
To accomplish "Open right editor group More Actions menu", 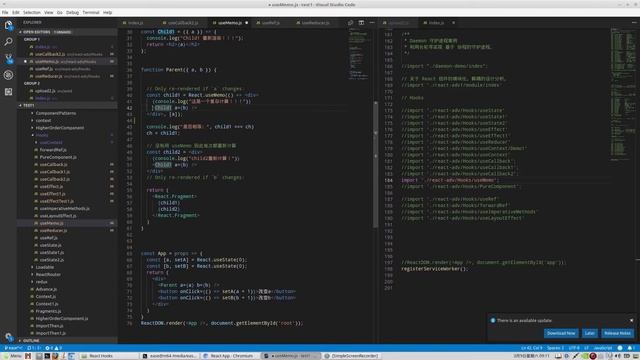I will click(x=634, y=23).
